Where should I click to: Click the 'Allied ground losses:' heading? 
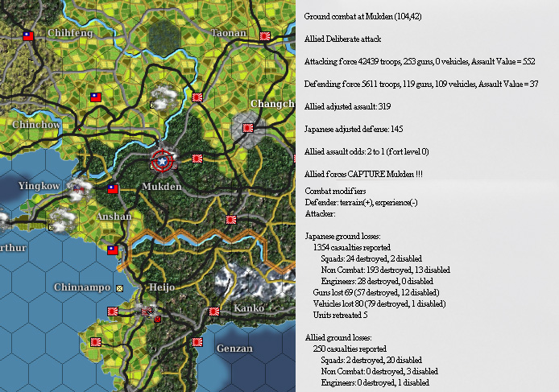[338, 337]
